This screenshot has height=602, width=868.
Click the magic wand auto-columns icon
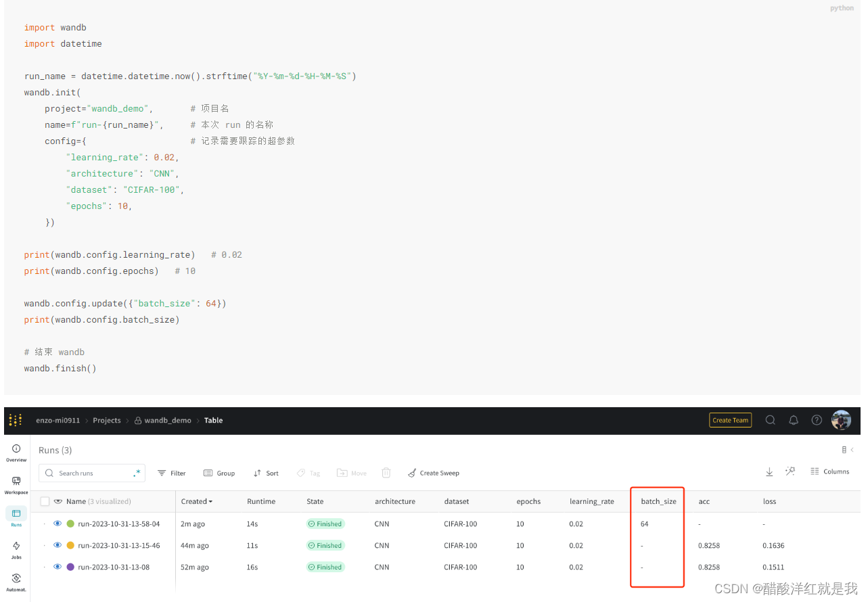click(790, 471)
